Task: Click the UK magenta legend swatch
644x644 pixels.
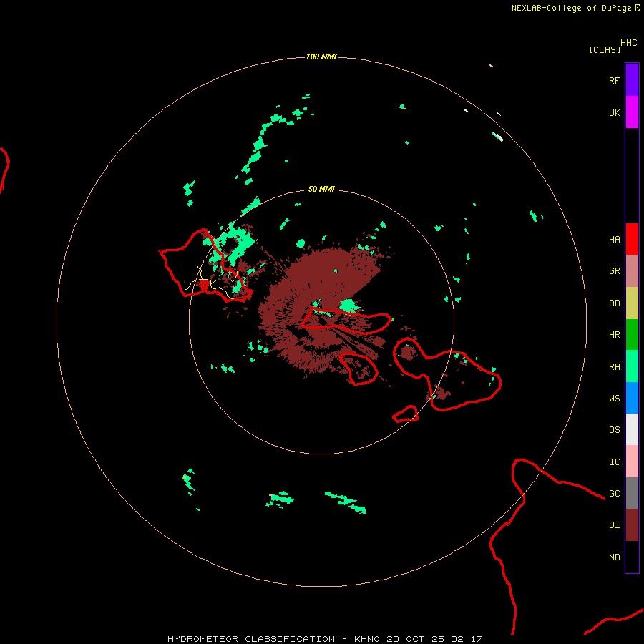Action: [x=632, y=112]
